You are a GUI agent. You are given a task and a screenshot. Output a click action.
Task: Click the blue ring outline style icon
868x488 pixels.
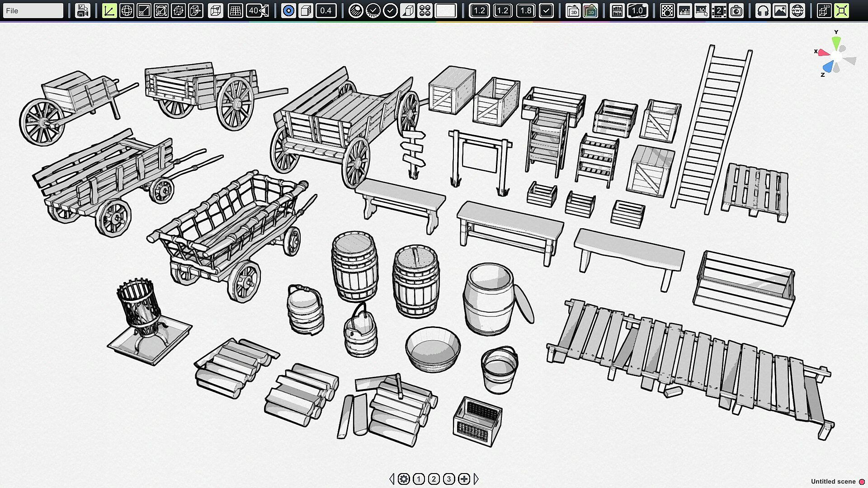point(288,10)
